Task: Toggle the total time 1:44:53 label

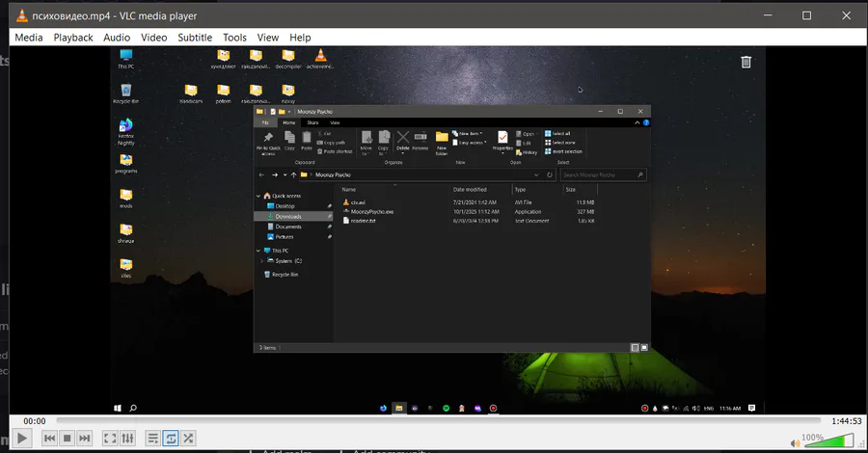Action: coord(847,421)
